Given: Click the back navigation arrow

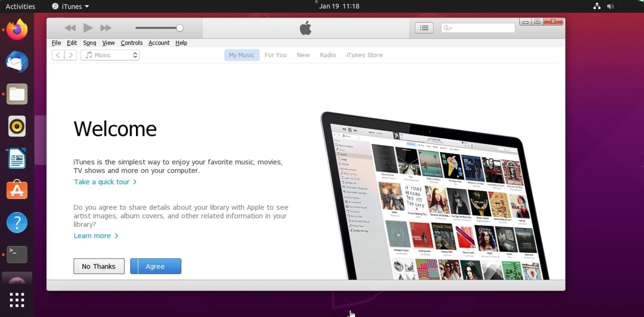Looking at the screenshot, I should point(58,55).
